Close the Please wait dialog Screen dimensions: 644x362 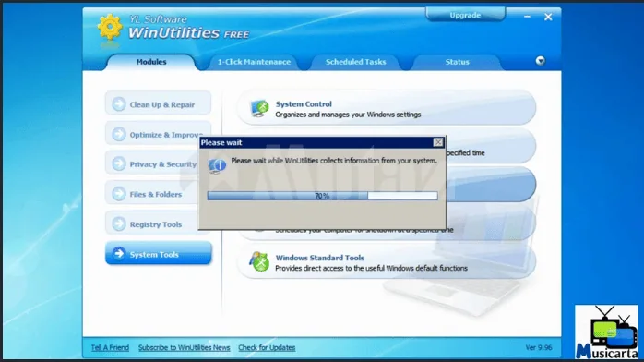438,142
